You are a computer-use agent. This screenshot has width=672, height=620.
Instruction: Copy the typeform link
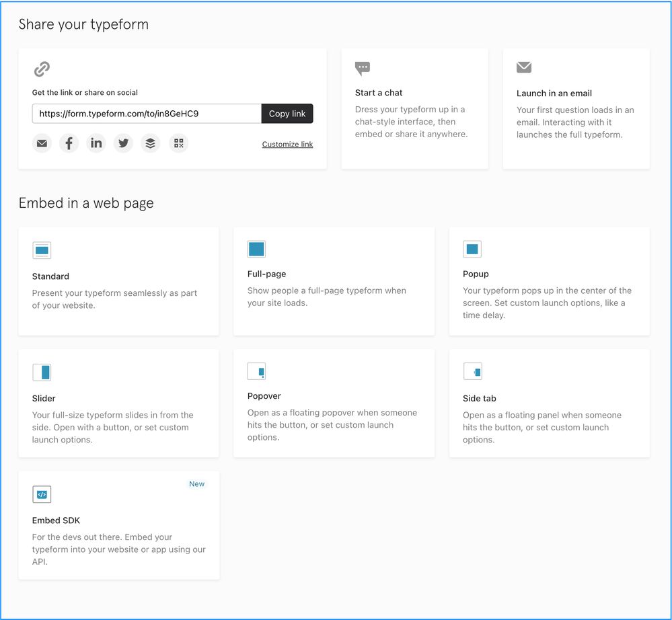click(x=287, y=114)
